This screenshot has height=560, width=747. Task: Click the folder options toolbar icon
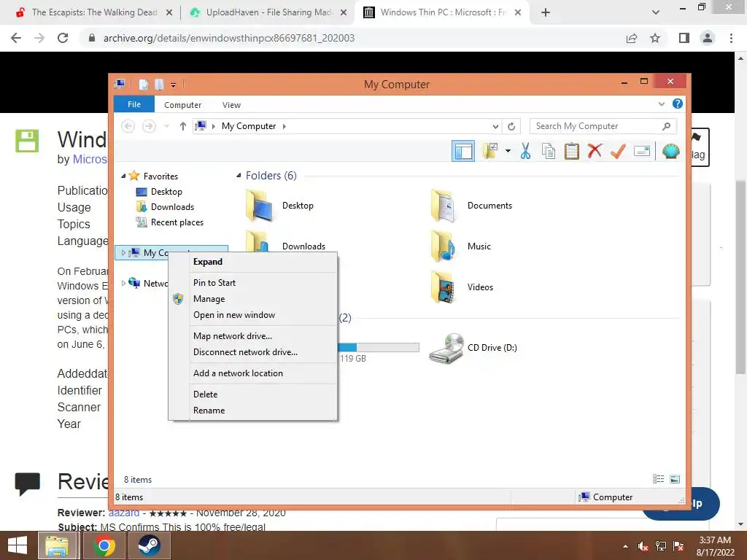point(489,151)
